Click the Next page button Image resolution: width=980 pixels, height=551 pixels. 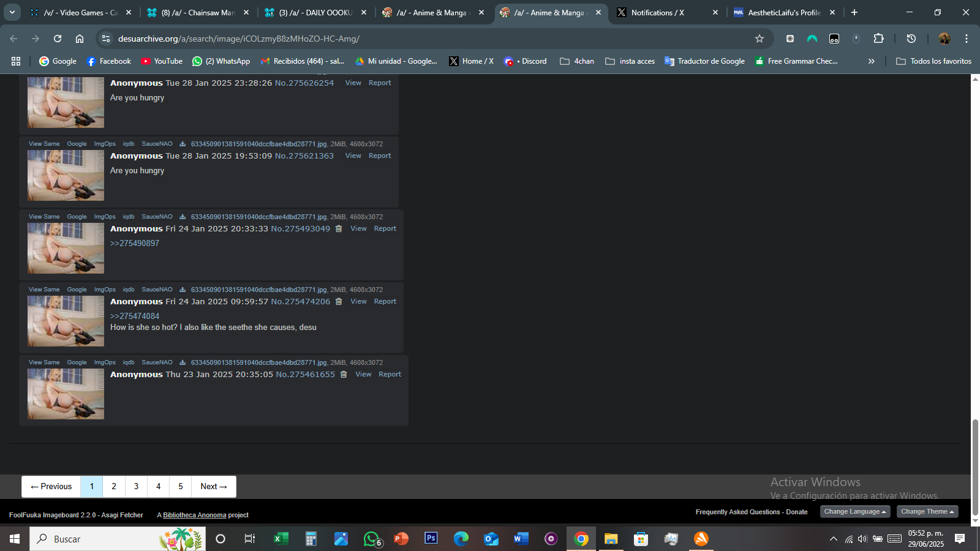(214, 487)
